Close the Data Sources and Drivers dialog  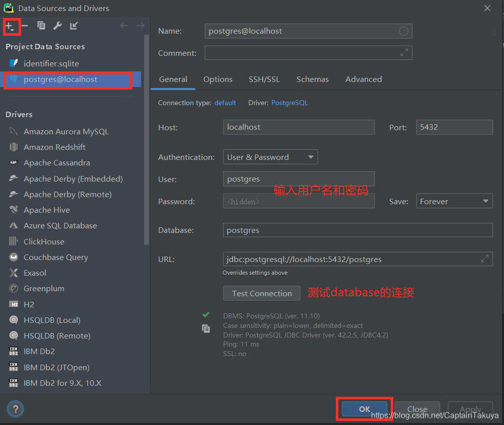coord(487,8)
